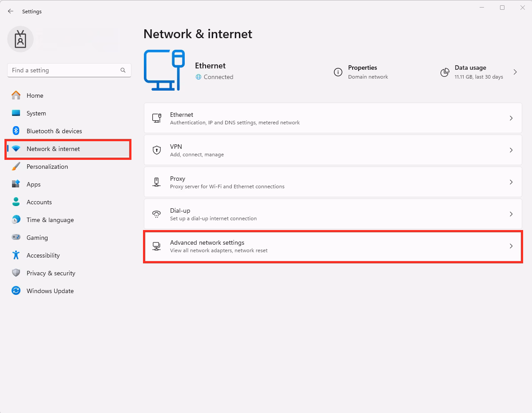Click the Bluetooth icon in sidebar

coord(16,131)
